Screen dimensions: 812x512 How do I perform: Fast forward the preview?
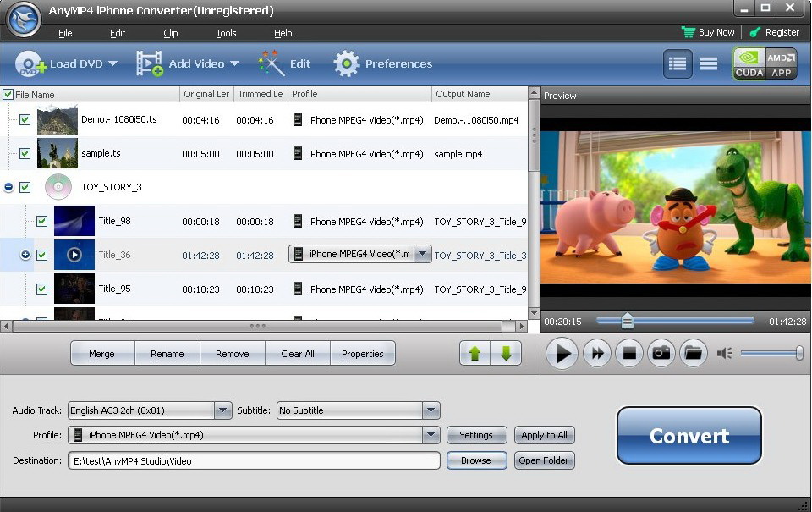[597, 354]
